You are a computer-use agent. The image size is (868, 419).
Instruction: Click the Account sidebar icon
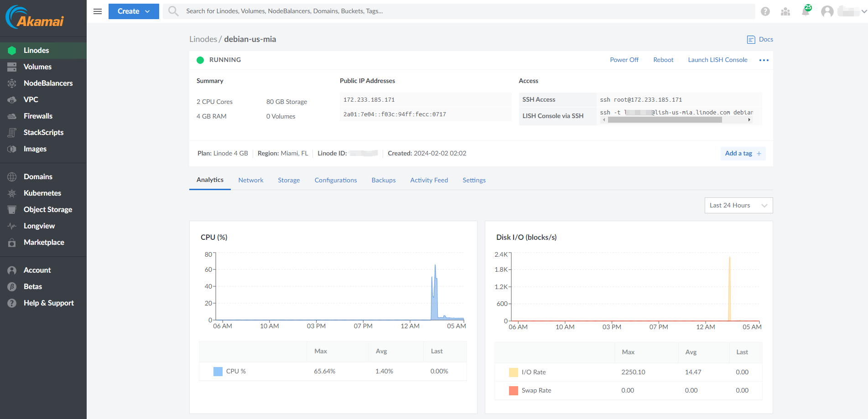point(12,270)
